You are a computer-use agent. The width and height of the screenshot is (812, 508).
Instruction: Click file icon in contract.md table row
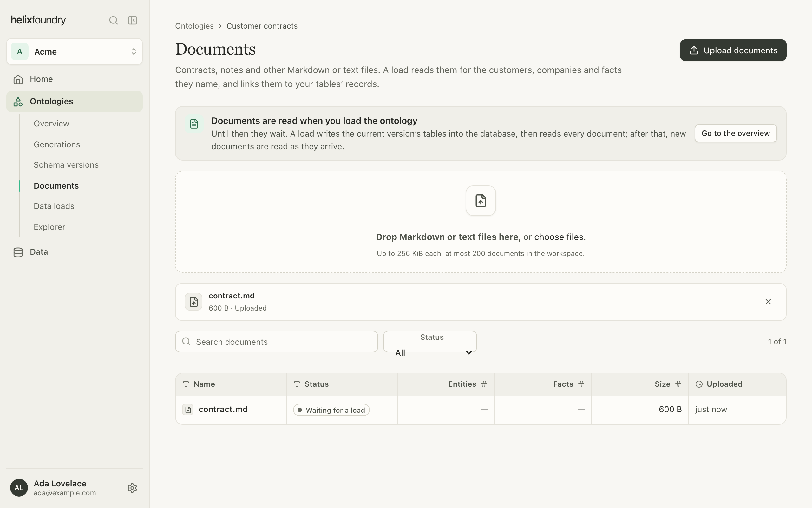(188, 410)
